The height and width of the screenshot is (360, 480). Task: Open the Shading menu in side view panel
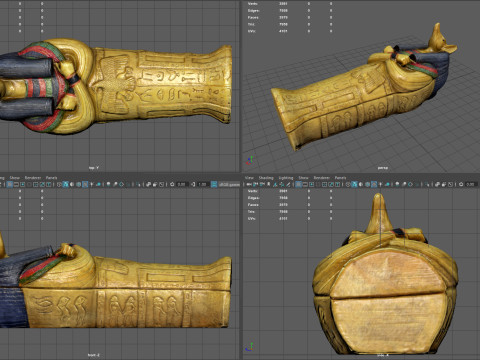[x=266, y=178]
